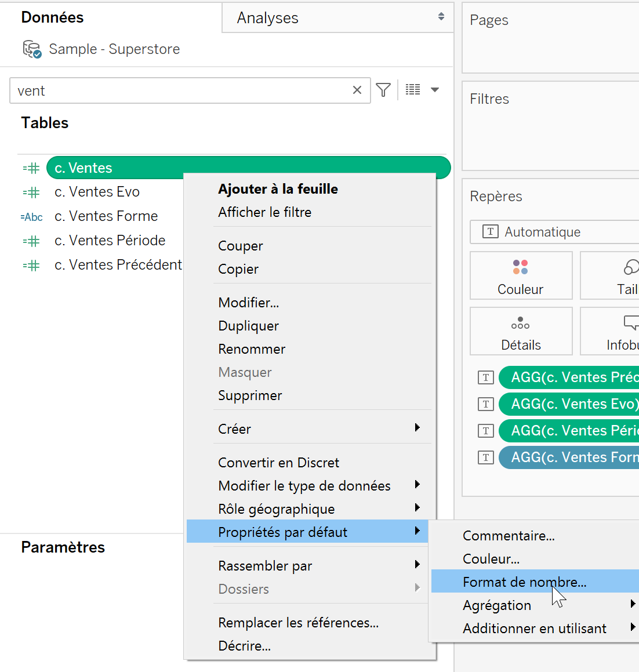Click the AGG(c. Ventes Evo) pill
639x672 pixels.
pyautogui.click(x=569, y=404)
